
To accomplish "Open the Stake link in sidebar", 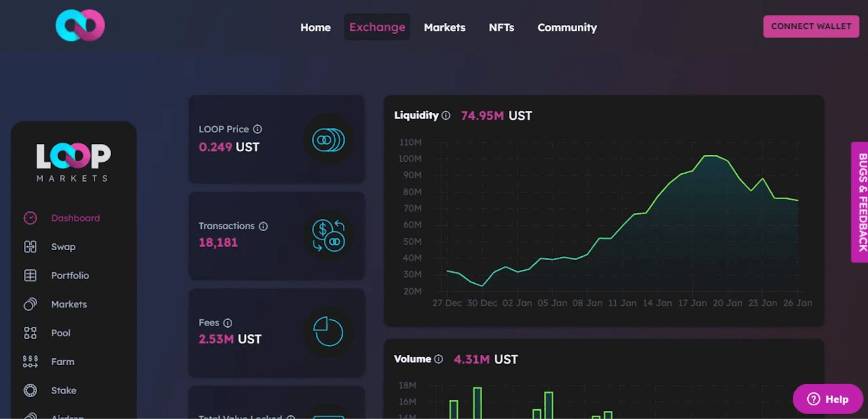I will click(64, 391).
